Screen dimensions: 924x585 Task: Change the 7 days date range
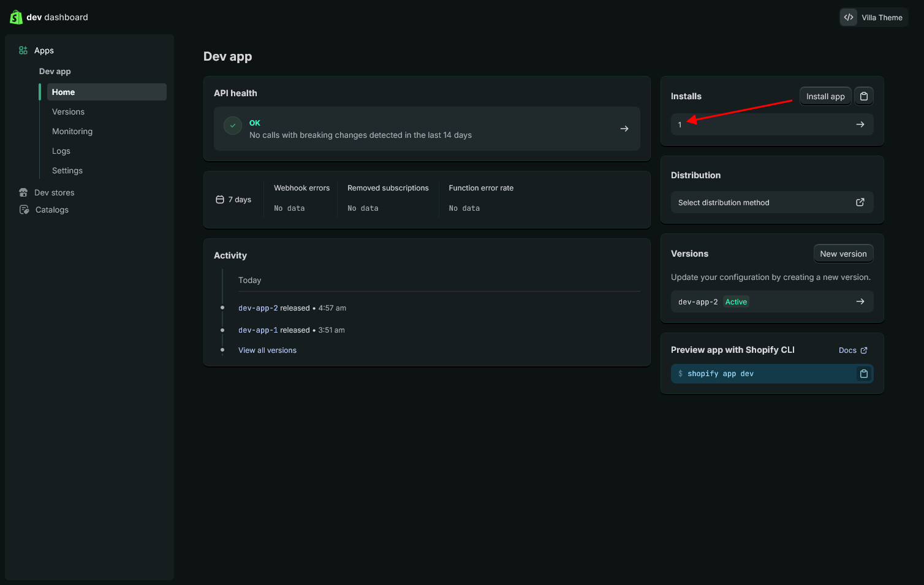point(234,200)
